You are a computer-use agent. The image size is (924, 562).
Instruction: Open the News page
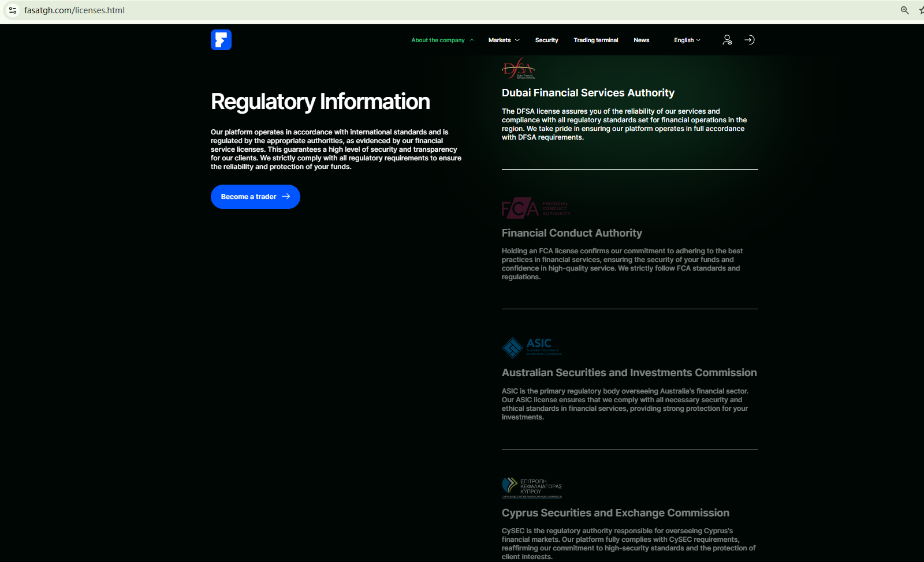[x=641, y=40]
